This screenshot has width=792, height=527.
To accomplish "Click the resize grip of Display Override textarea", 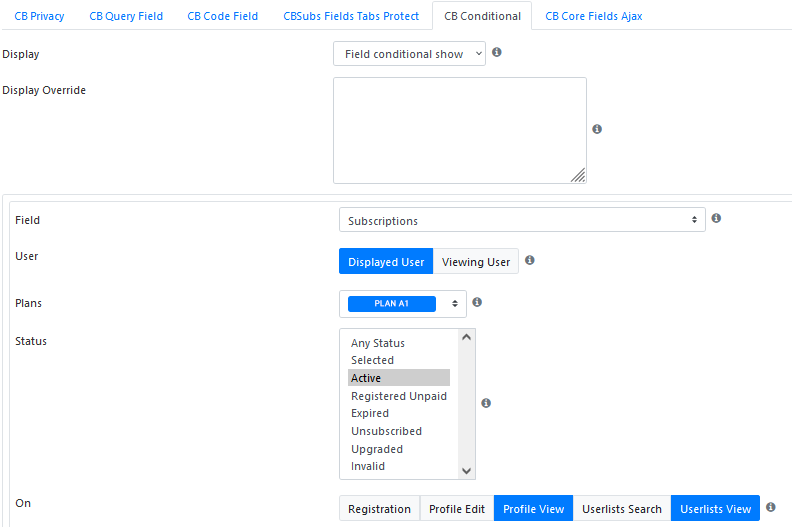I will 578,175.
